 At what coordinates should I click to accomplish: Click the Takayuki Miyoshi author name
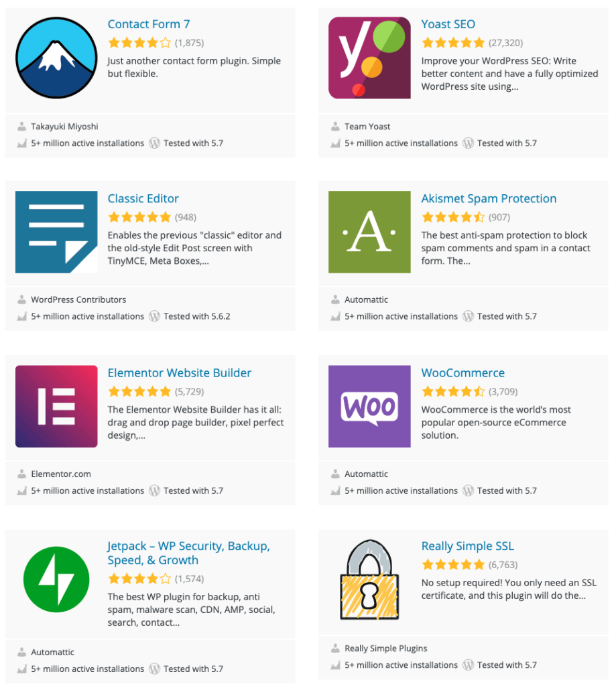[64, 127]
